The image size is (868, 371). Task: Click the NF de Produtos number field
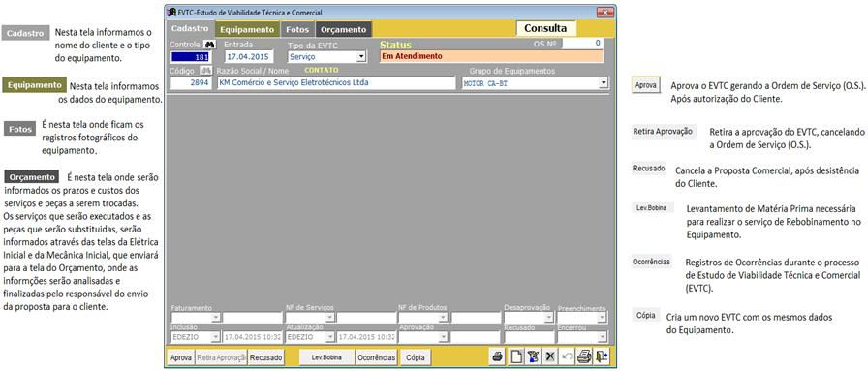(476, 318)
